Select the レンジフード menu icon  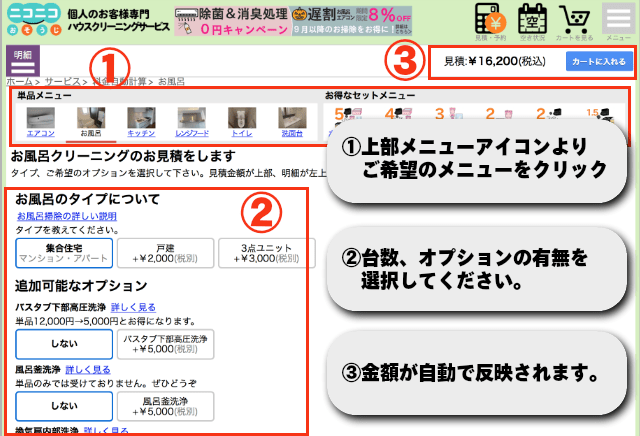click(x=192, y=123)
